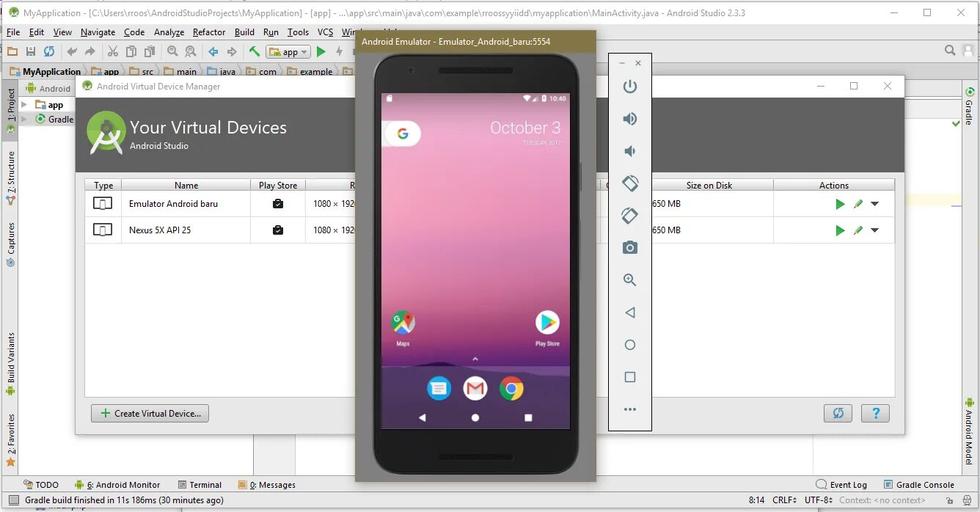980x512 pixels.
Task: Rotate emulator right using lower rotate icon
Action: click(630, 216)
